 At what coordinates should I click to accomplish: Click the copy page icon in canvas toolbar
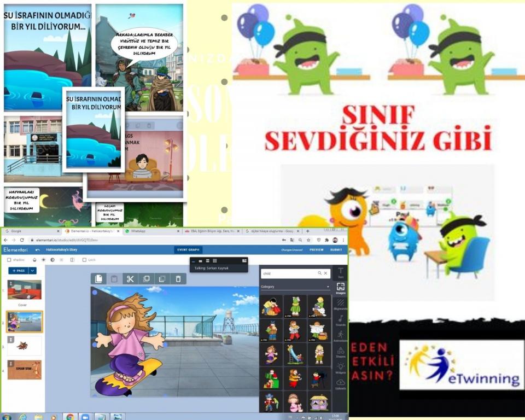click(98, 279)
